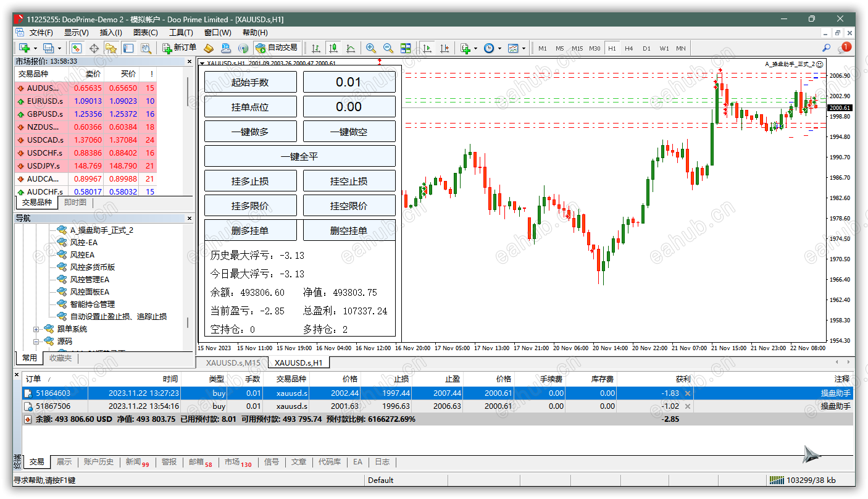This screenshot has height=499, width=868.
Task: Expand the 跟单系统 tree node
Action: [36, 329]
